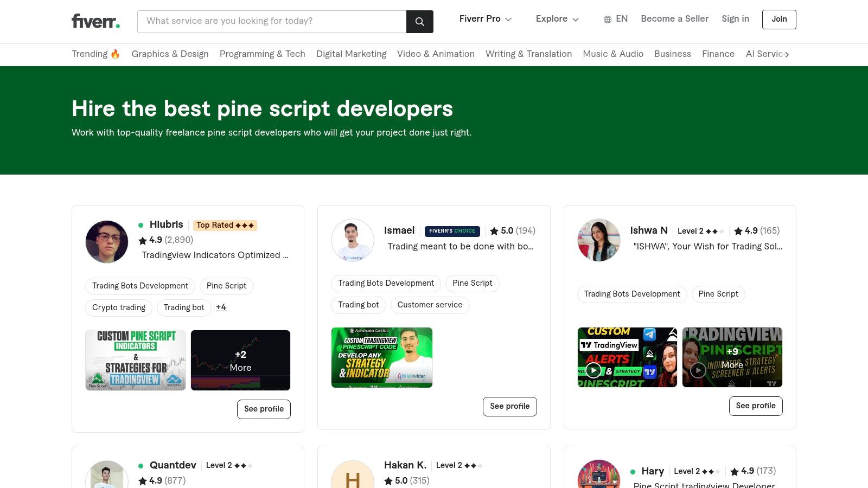Open Hary profile avatar
Image resolution: width=868 pixels, height=488 pixels.
coord(599,474)
